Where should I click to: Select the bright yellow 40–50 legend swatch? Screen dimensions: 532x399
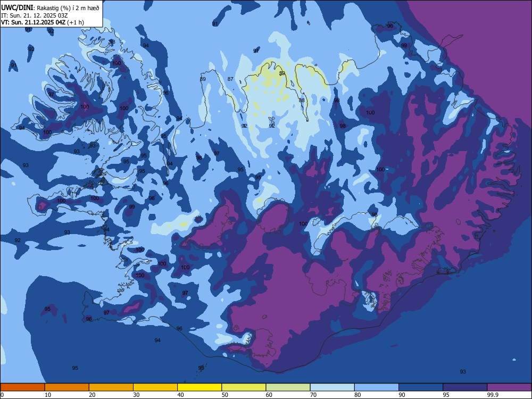coord(199,387)
